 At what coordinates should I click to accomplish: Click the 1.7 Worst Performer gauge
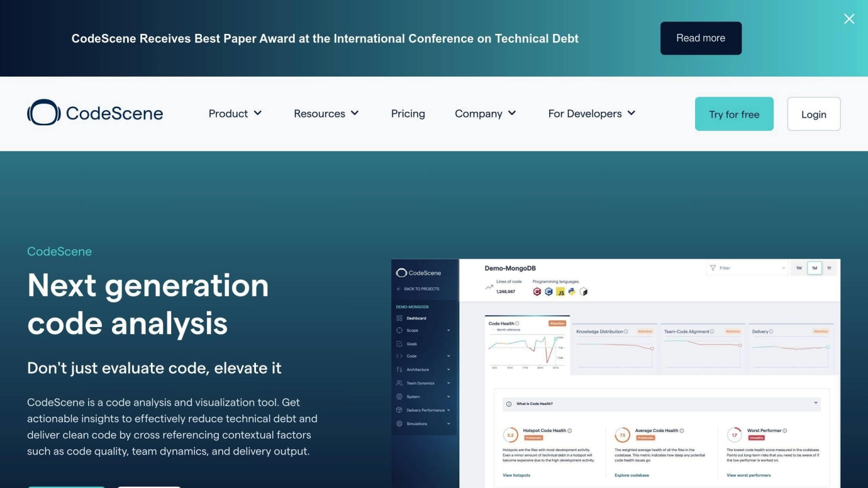click(734, 435)
